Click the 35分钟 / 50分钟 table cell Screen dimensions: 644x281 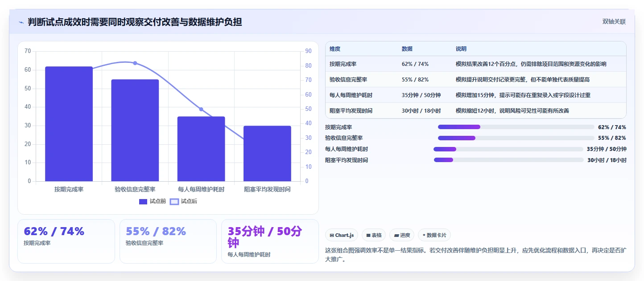pos(421,95)
